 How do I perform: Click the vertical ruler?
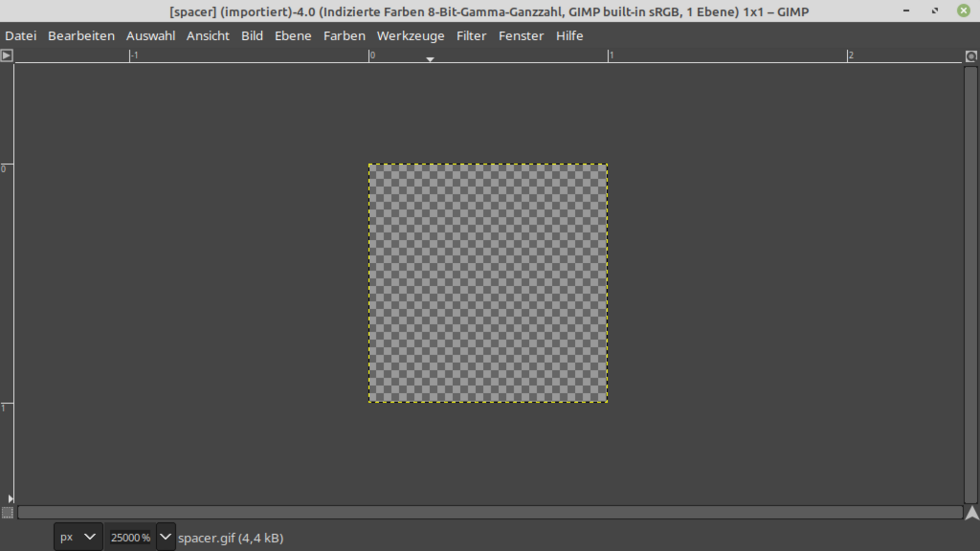[7, 284]
